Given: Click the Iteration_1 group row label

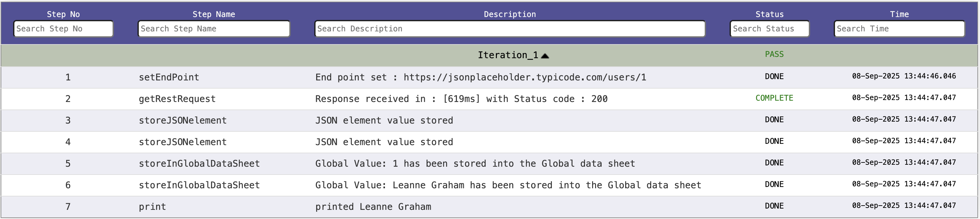Looking at the screenshot, I should 507,55.
